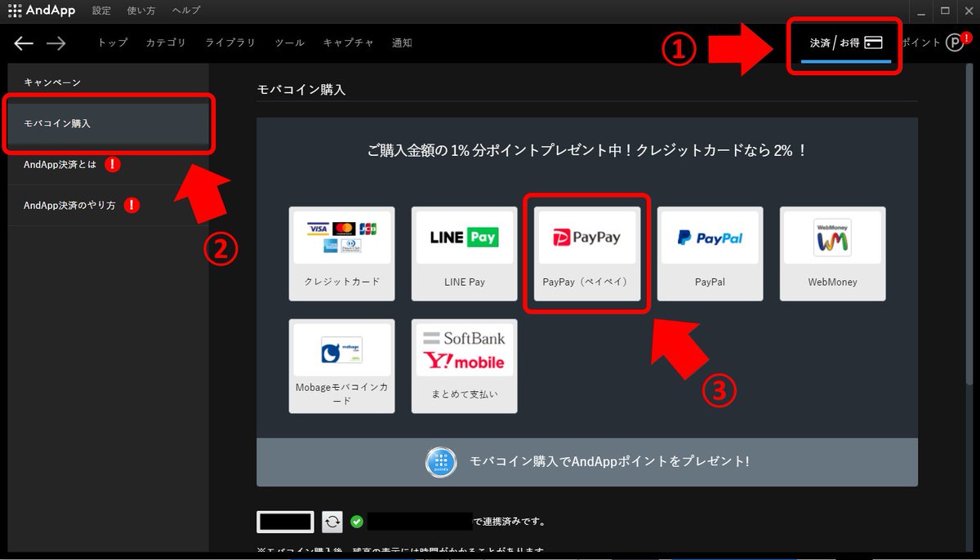Open the ポイント P icon

coord(955,43)
